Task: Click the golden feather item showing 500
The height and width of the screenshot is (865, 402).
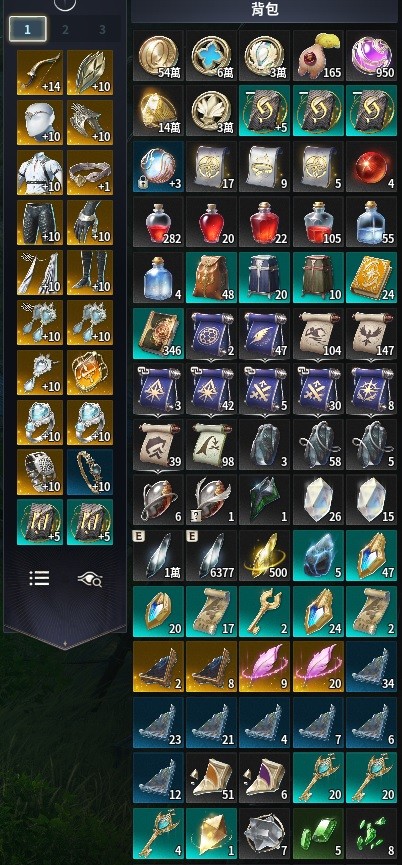Action: (x=264, y=555)
